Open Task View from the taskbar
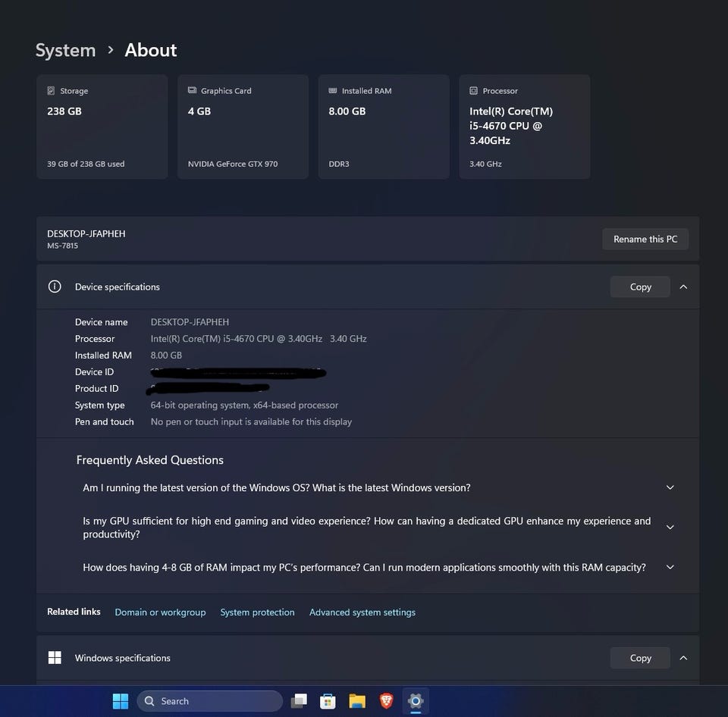Viewport: 728px width, 717px height. click(299, 701)
